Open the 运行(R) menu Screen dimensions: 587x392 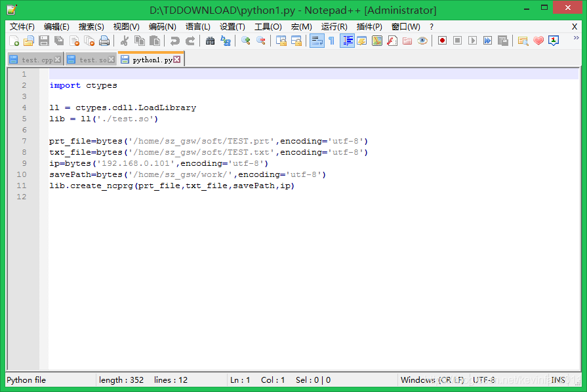click(334, 27)
